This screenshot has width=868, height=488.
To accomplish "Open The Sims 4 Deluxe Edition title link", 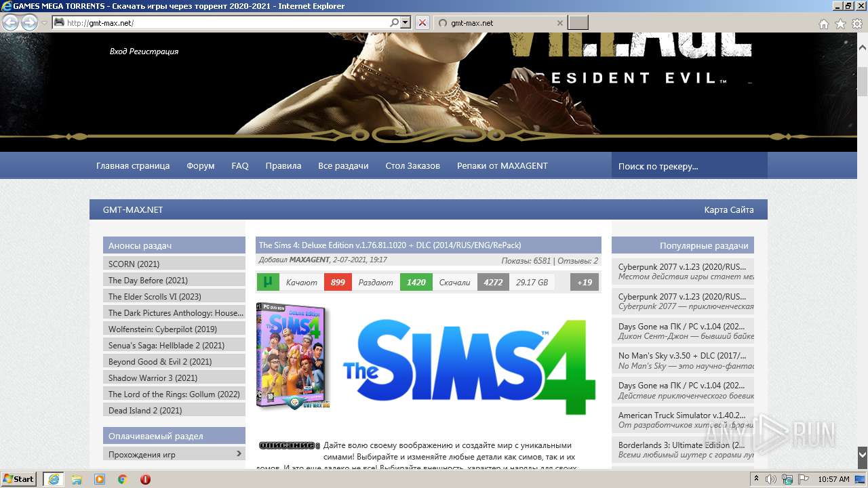I will 390,245.
